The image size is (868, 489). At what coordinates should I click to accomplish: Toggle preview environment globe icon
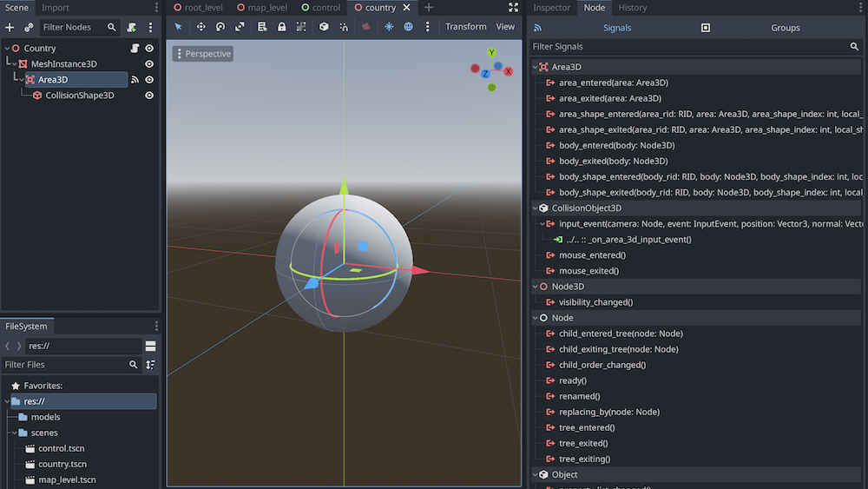pyautogui.click(x=408, y=27)
